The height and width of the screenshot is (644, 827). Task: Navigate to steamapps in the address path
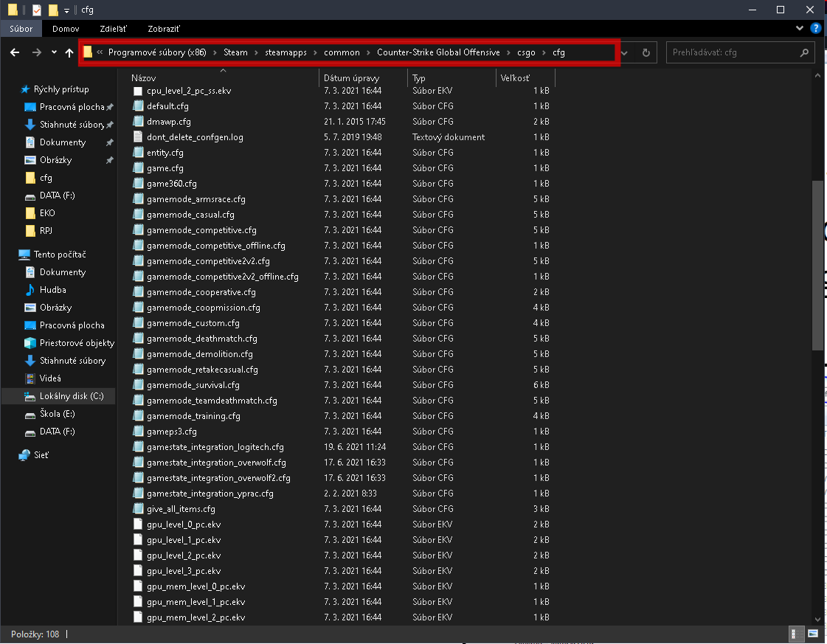tap(286, 52)
